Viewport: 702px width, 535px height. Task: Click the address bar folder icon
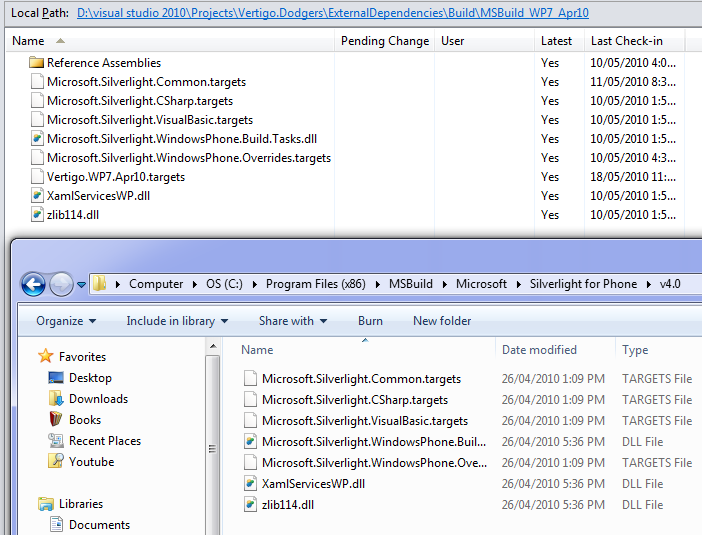[99, 284]
